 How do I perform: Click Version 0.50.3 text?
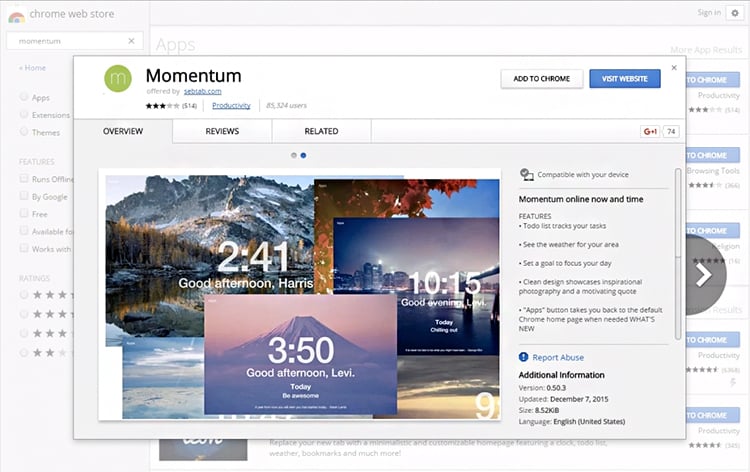542,387
